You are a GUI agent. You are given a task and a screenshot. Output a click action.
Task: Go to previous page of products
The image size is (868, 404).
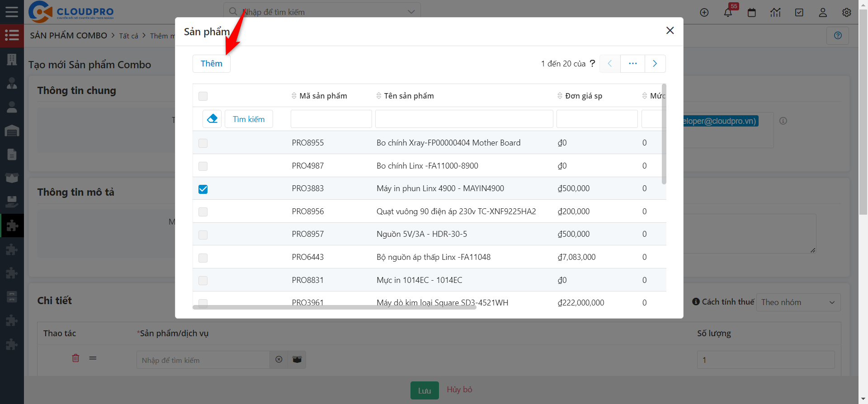(610, 64)
